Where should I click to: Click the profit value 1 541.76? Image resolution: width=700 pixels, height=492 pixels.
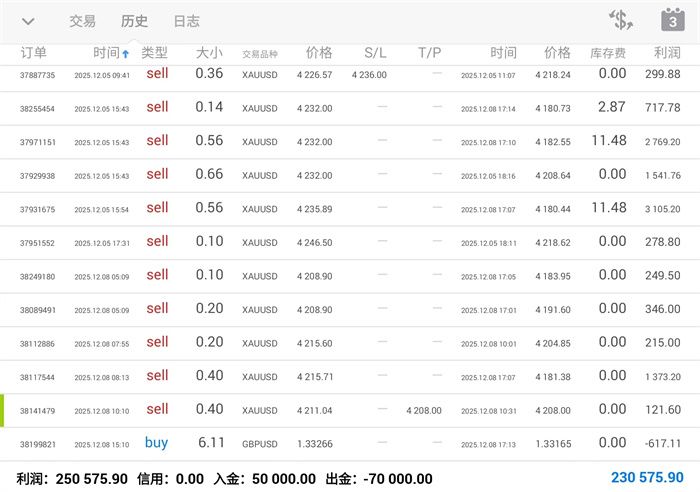663,175
